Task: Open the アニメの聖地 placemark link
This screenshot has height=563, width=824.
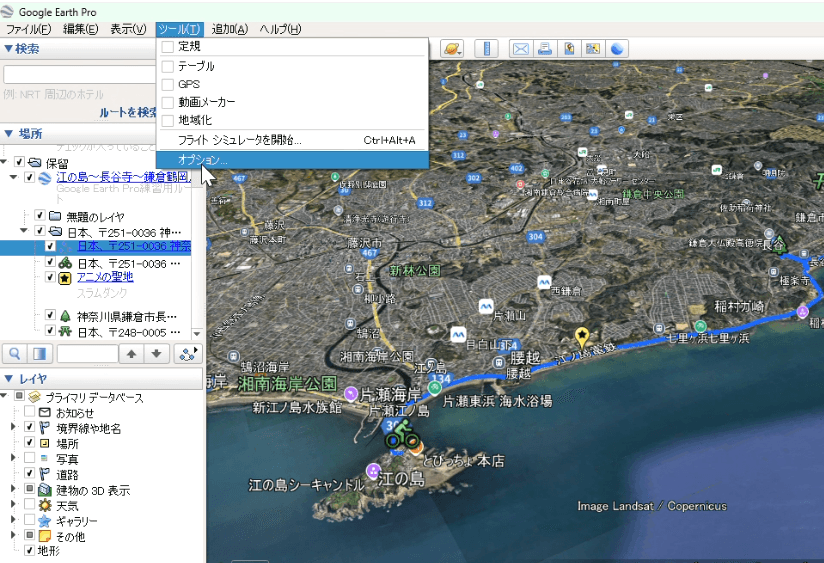Action: coord(104,277)
